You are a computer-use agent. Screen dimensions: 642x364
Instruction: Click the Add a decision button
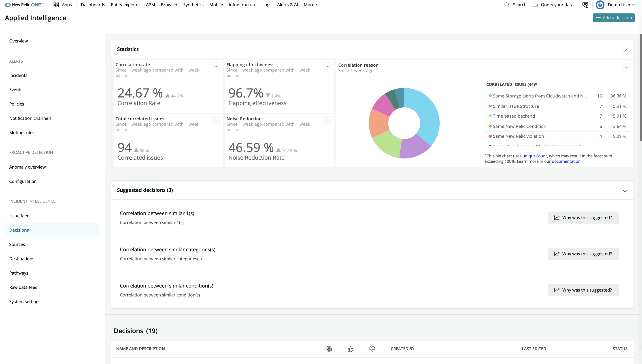(614, 18)
